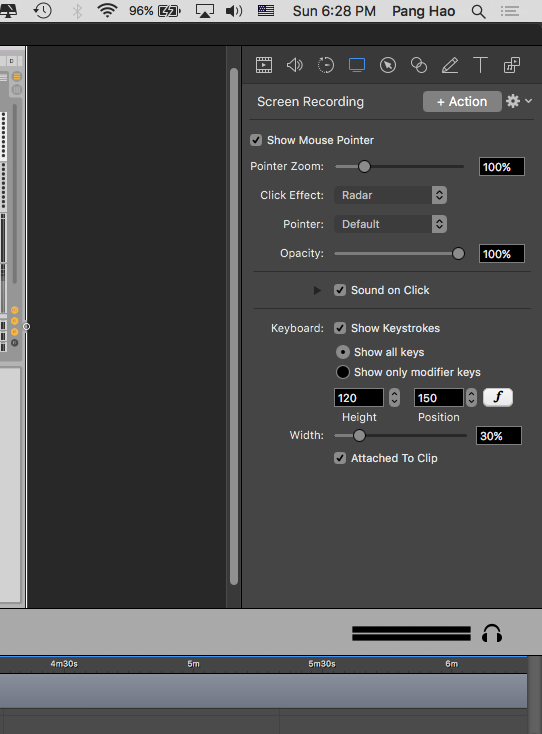Open the Pointer dropdown showing Default
The image size is (542, 734).
pos(390,224)
